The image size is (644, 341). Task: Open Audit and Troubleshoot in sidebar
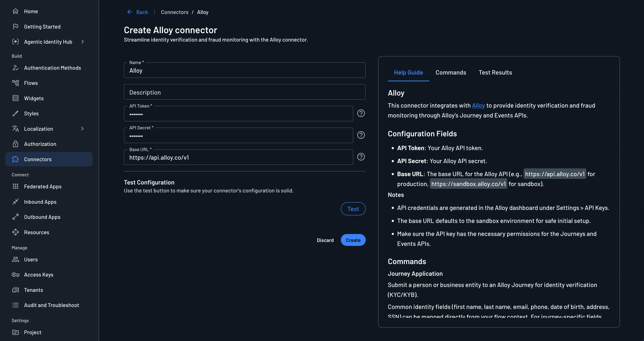pyautogui.click(x=49, y=305)
